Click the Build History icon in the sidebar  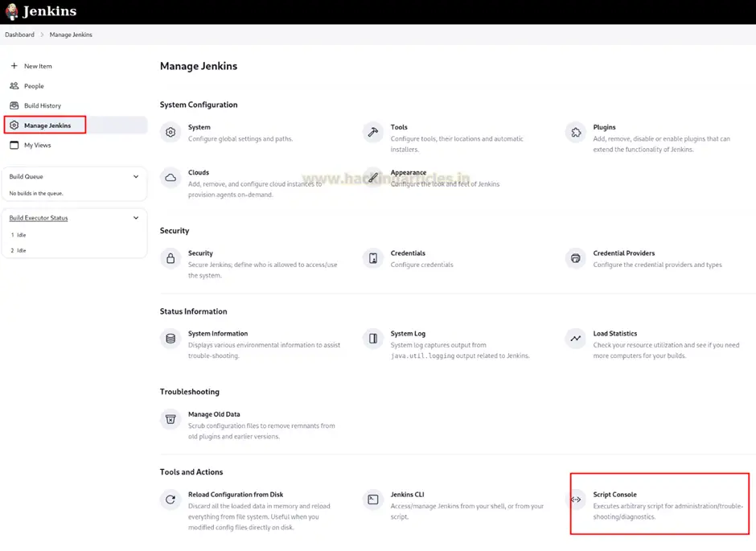pyautogui.click(x=14, y=105)
